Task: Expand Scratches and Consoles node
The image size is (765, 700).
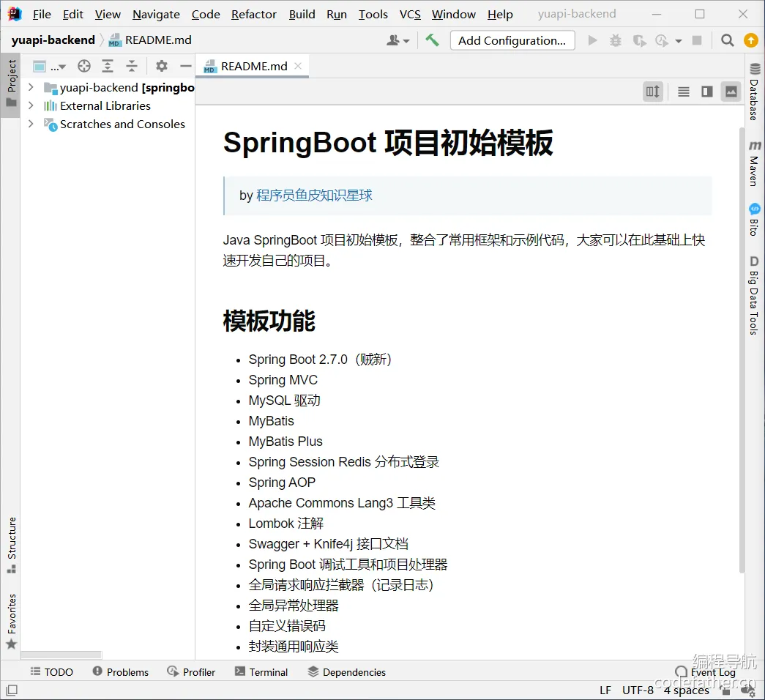Action: pyautogui.click(x=31, y=124)
